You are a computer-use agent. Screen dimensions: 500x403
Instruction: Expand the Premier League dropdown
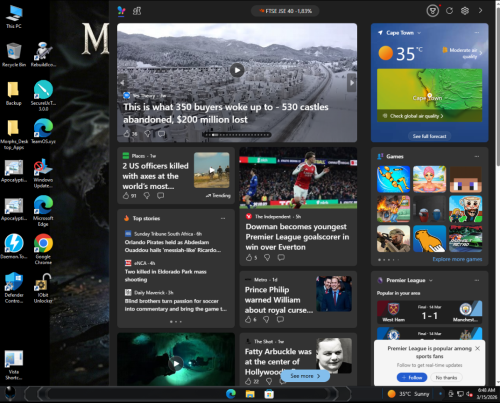coord(431,280)
